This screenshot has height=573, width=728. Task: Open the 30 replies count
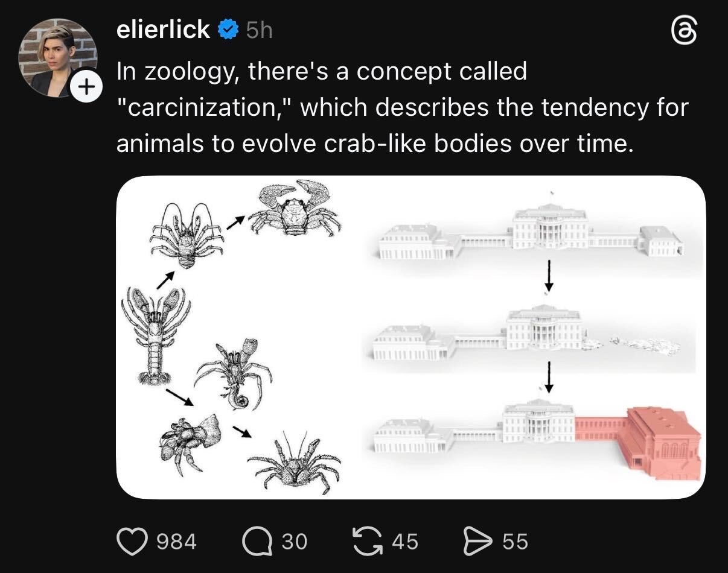point(295,541)
